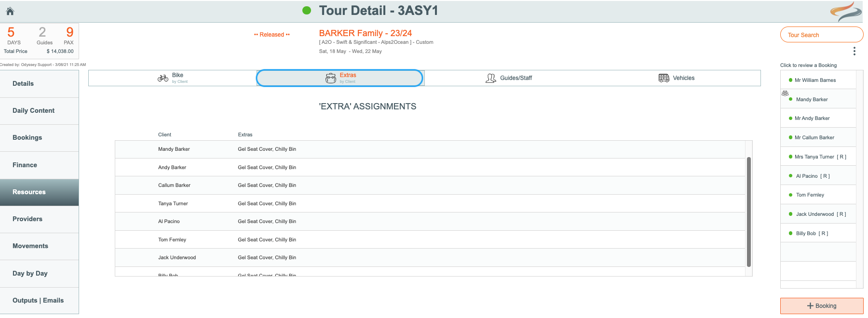Click the extras table scrollbar
868x318 pixels.
coord(749,212)
